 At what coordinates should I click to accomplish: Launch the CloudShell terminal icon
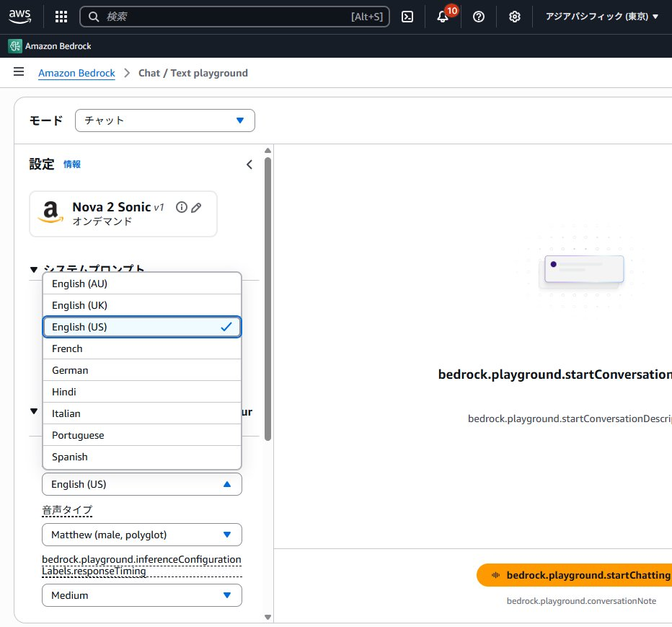[x=407, y=17]
